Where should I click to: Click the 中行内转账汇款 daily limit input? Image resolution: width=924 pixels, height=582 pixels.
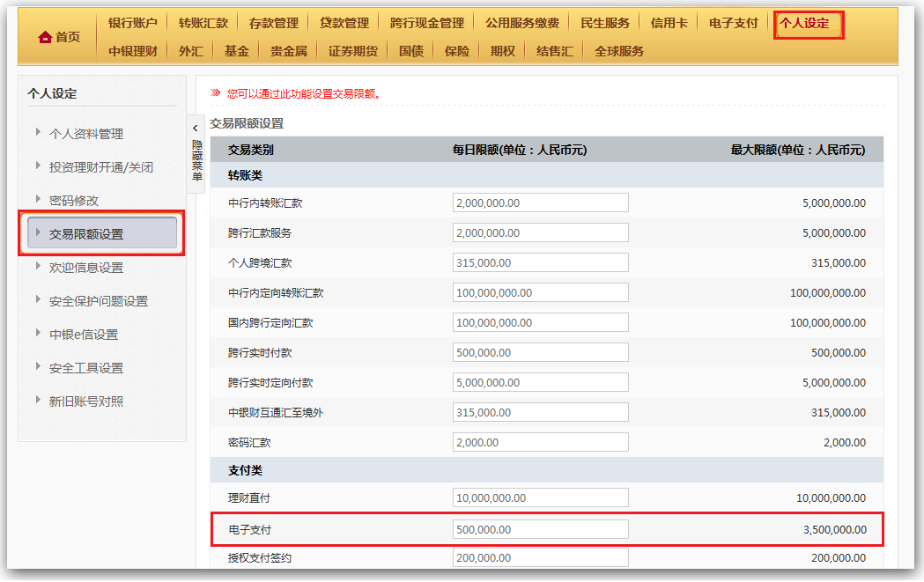(x=540, y=203)
